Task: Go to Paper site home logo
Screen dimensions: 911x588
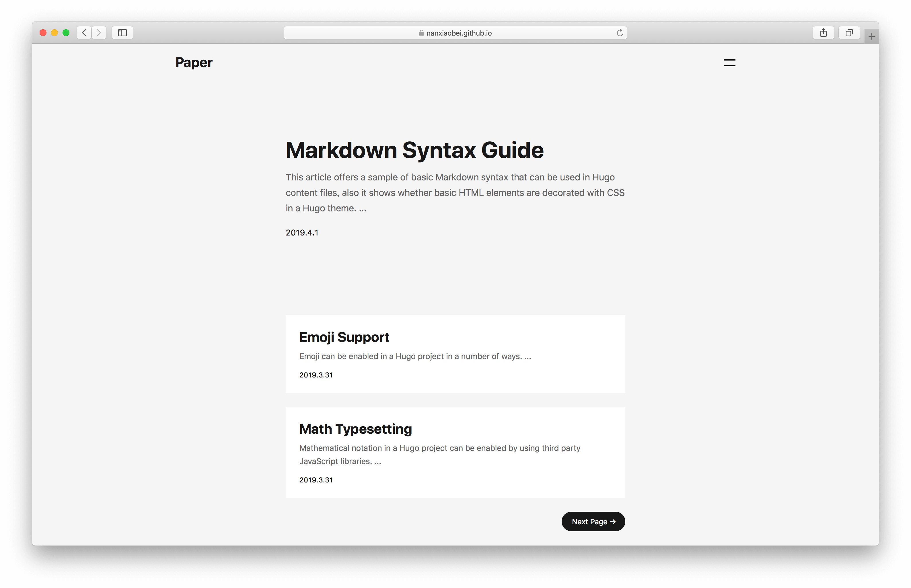Action: pos(194,62)
